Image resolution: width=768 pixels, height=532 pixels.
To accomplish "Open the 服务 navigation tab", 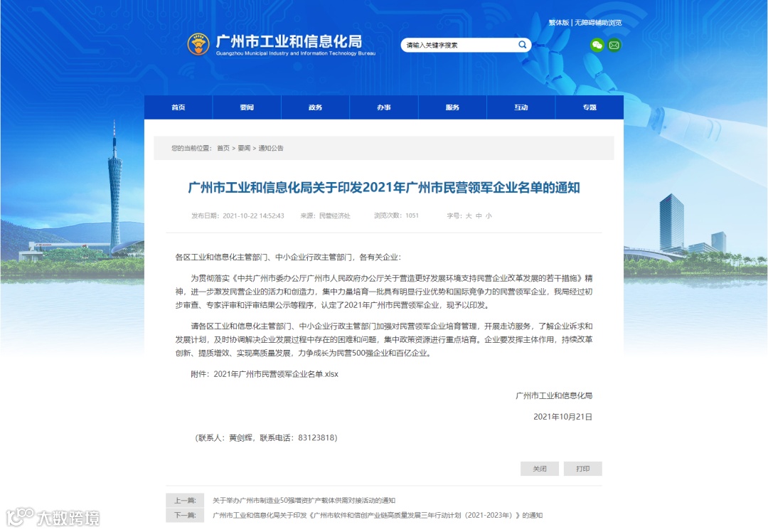I will 452,107.
